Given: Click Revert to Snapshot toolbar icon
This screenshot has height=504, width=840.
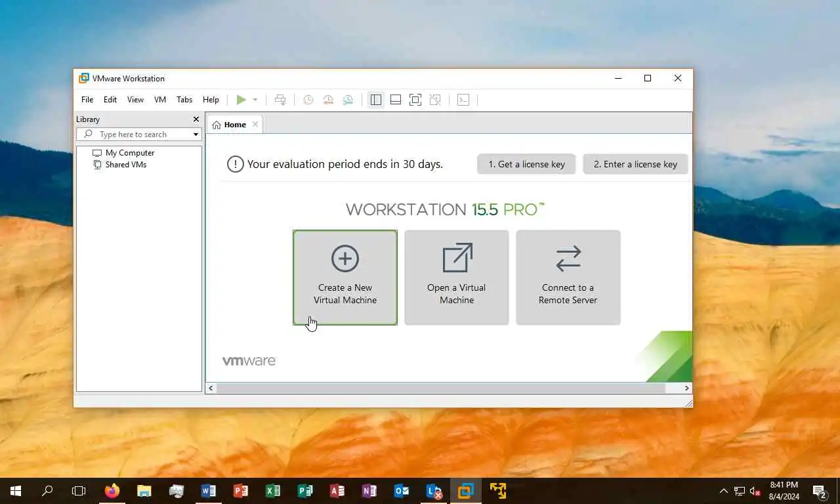Looking at the screenshot, I should pyautogui.click(x=328, y=100).
